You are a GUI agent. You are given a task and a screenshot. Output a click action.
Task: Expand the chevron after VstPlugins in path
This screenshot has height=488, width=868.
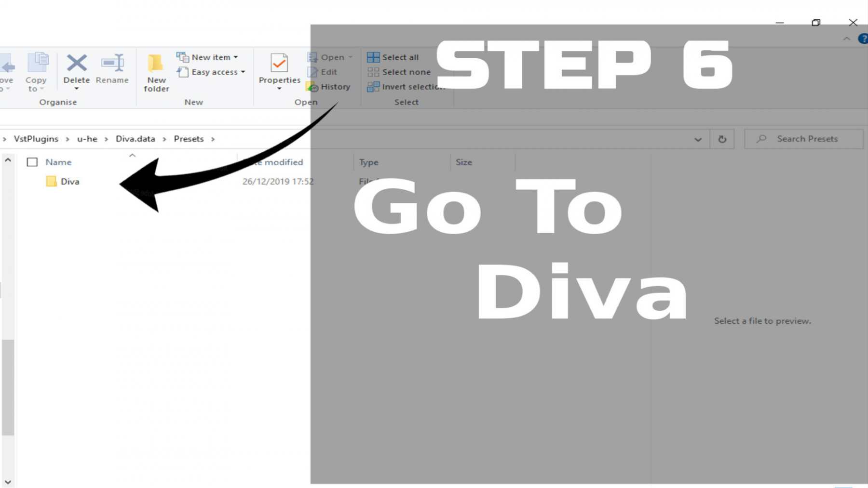68,139
